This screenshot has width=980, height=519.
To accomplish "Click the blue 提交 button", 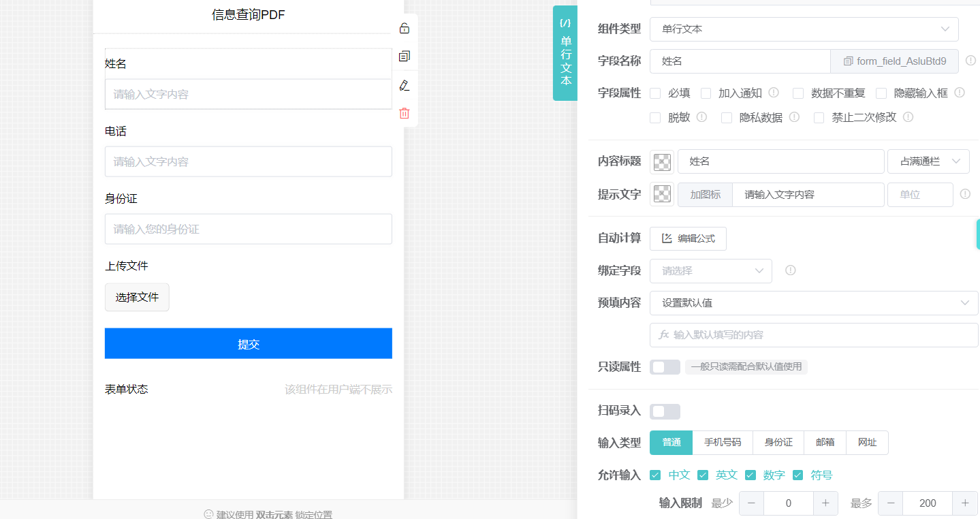I will coord(248,344).
